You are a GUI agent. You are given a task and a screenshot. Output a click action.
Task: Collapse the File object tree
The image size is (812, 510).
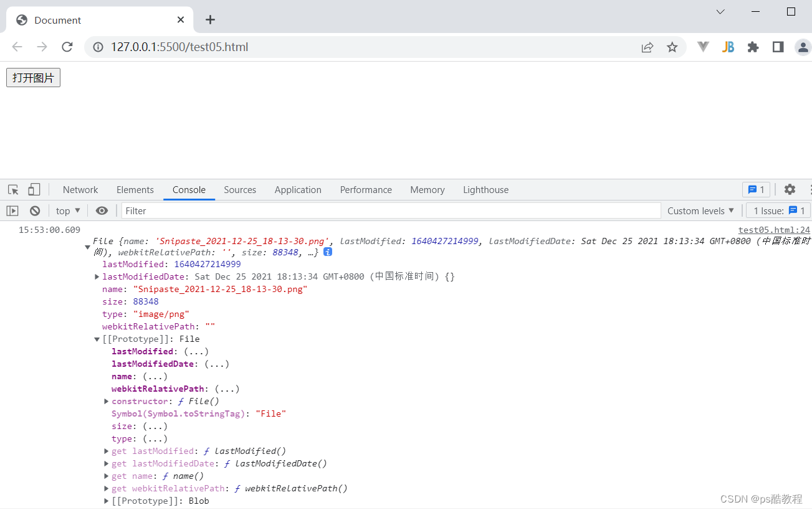tap(87, 247)
